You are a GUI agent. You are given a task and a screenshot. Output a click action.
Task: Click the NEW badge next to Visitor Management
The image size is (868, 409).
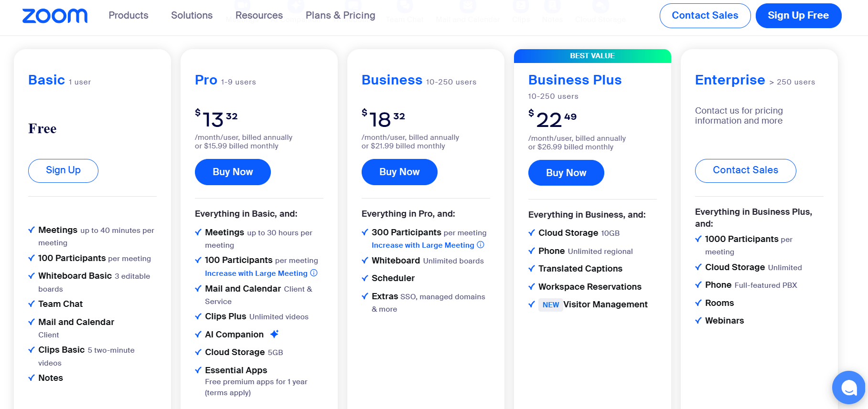coord(551,304)
